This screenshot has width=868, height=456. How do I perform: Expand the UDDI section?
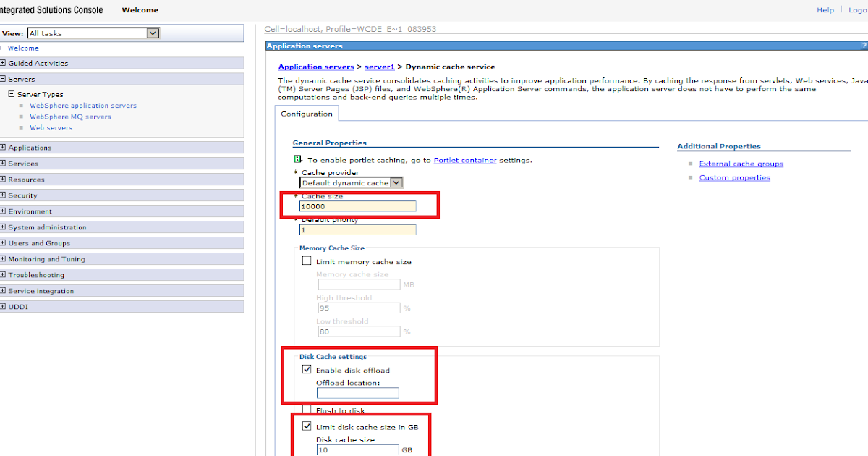point(7,306)
